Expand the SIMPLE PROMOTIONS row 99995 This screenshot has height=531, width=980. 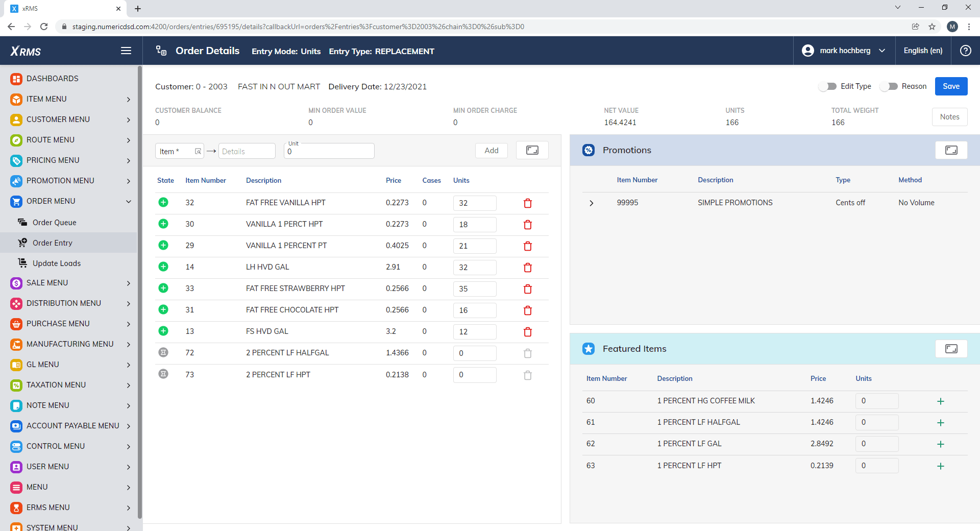[591, 203]
